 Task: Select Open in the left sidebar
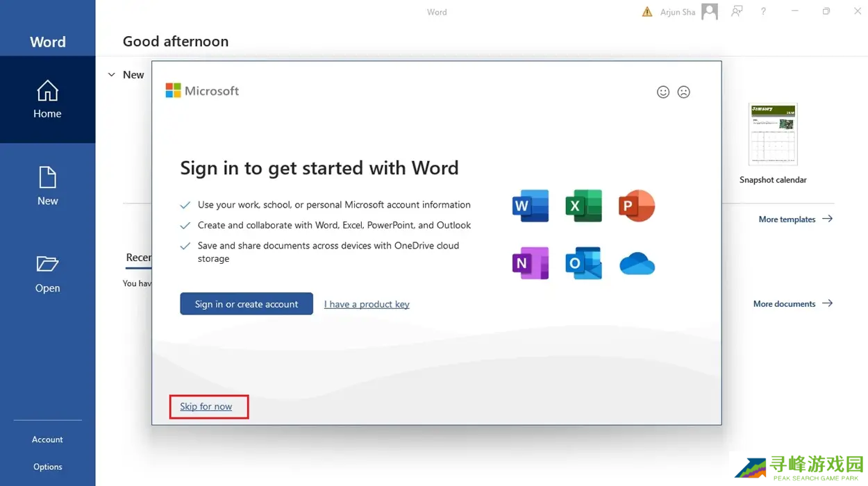[47, 274]
